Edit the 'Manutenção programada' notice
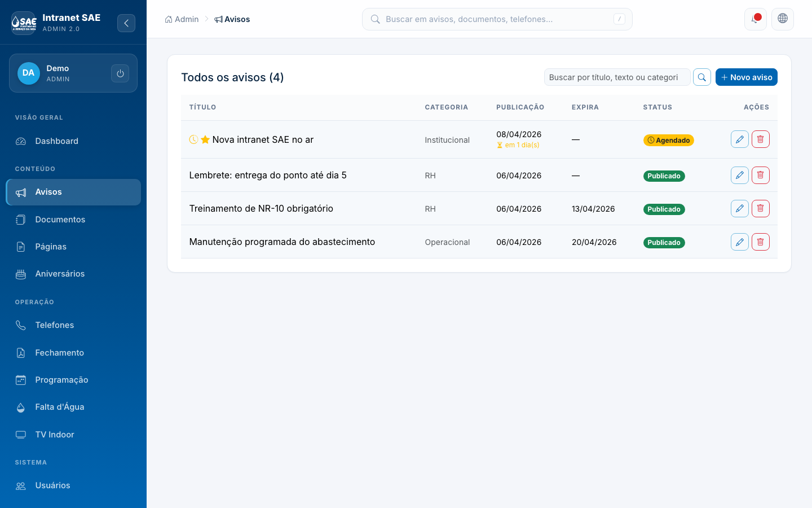This screenshot has height=508, width=812. [740, 242]
